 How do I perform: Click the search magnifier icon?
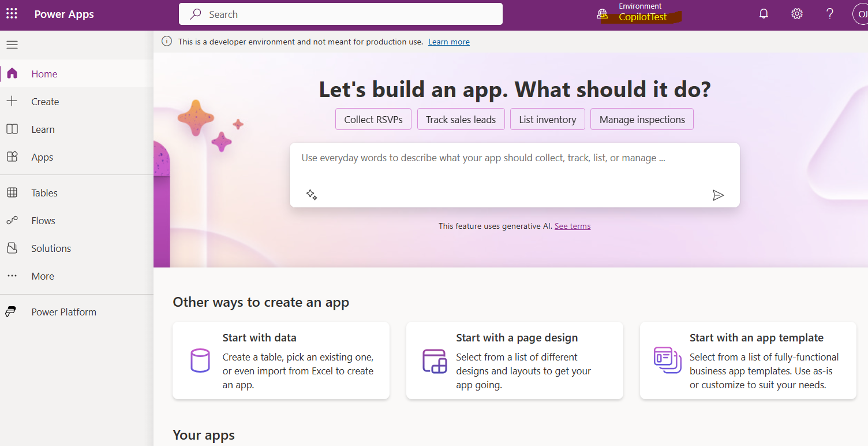tap(196, 14)
